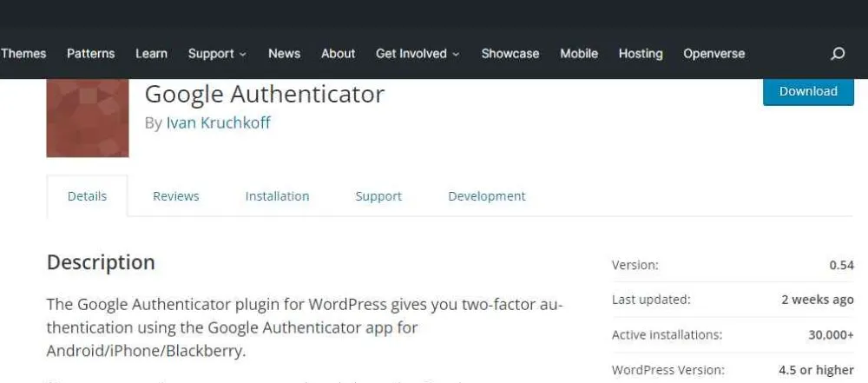The height and width of the screenshot is (383, 868).
Task: Open the Mobile nav link
Action: coord(578,54)
